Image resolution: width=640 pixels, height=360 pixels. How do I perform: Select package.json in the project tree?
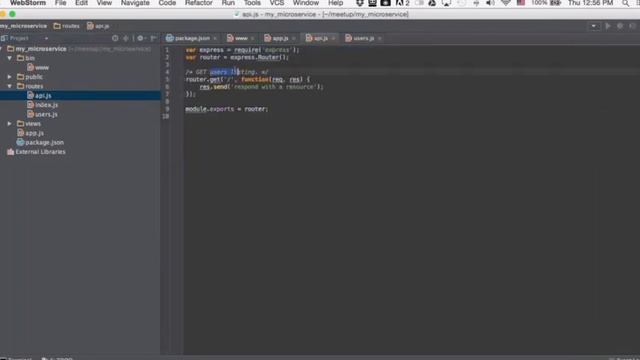pos(40,142)
